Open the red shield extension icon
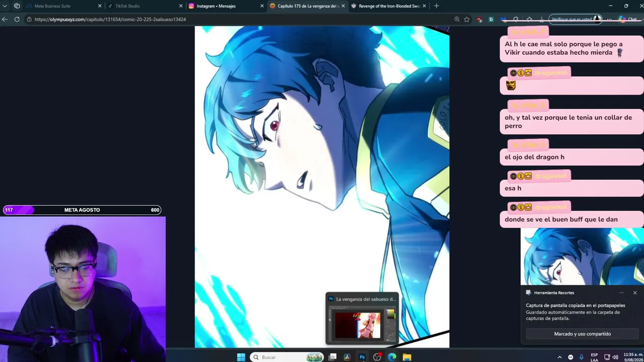Image resolution: width=644 pixels, height=362 pixels. coord(479,19)
